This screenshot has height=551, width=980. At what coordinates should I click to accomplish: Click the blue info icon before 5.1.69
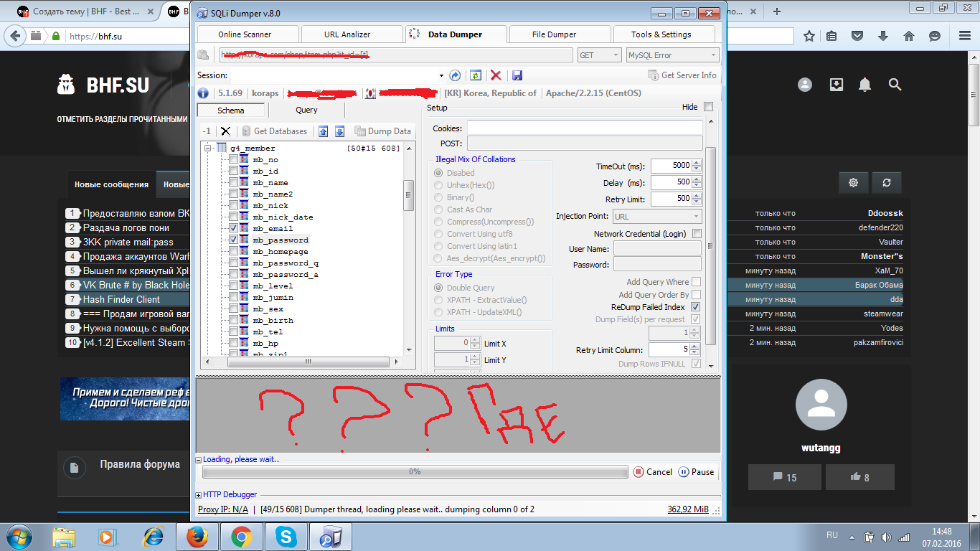click(x=203, y=93)
